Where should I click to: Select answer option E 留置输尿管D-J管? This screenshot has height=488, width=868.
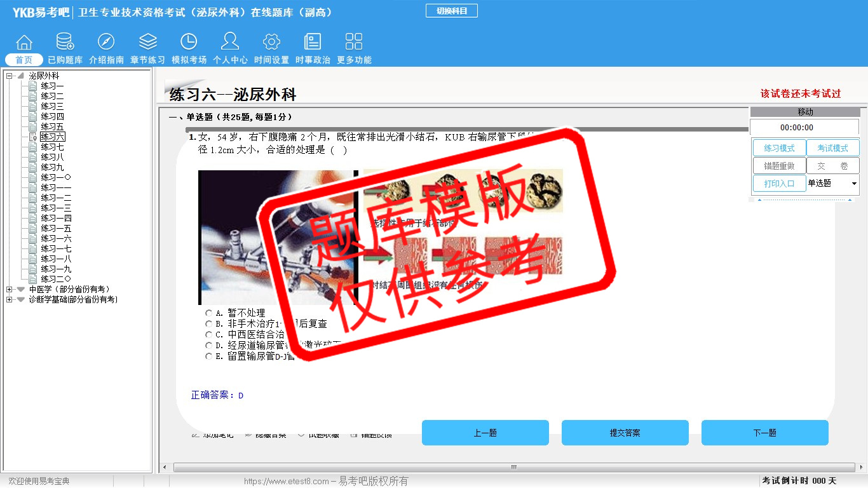tap(209, 356)
